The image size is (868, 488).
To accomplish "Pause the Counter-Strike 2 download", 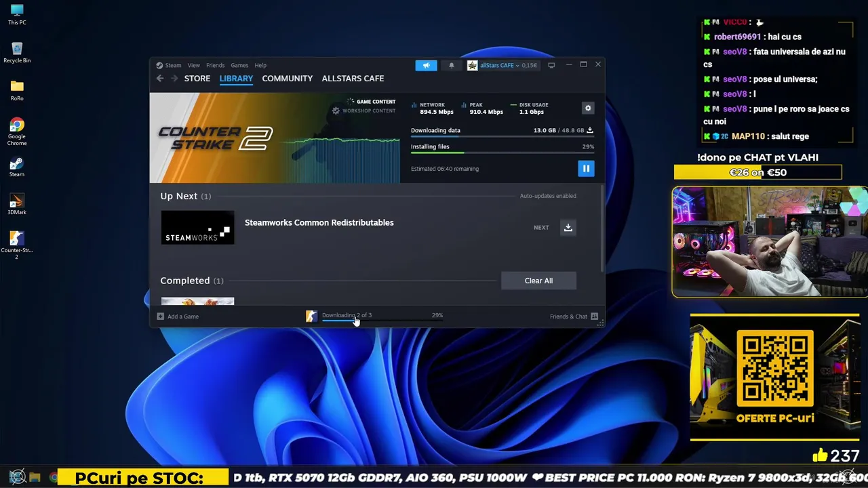I will [x=586, y=168].
